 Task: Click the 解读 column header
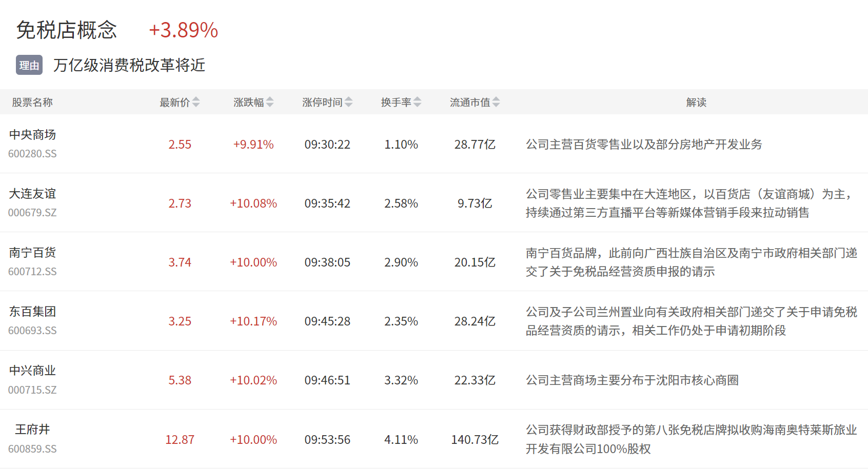pos(696,103)
